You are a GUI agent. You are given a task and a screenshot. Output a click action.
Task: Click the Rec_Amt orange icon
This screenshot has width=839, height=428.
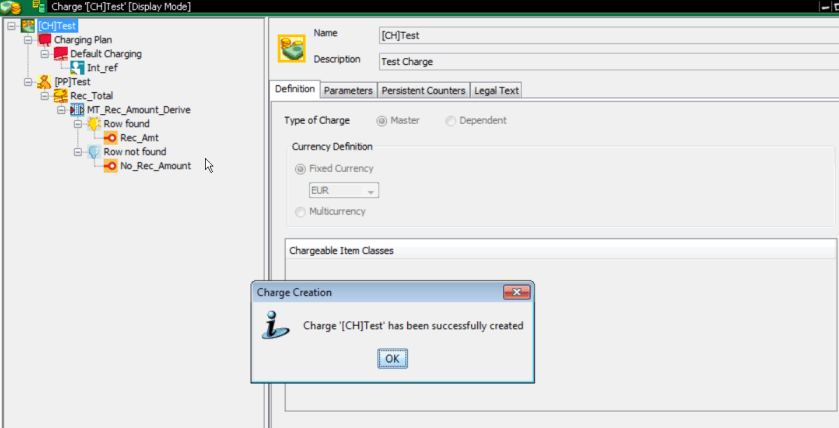pos(111,138)
